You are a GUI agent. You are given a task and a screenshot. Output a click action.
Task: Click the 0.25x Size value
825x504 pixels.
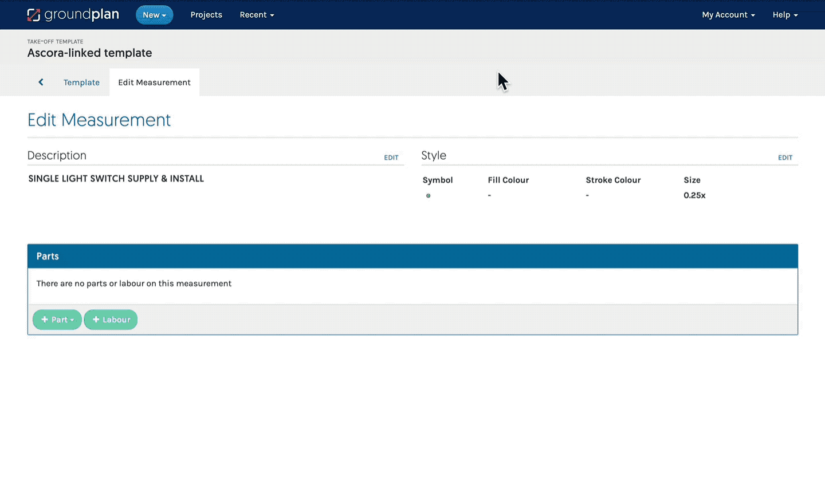pos(694,195)
